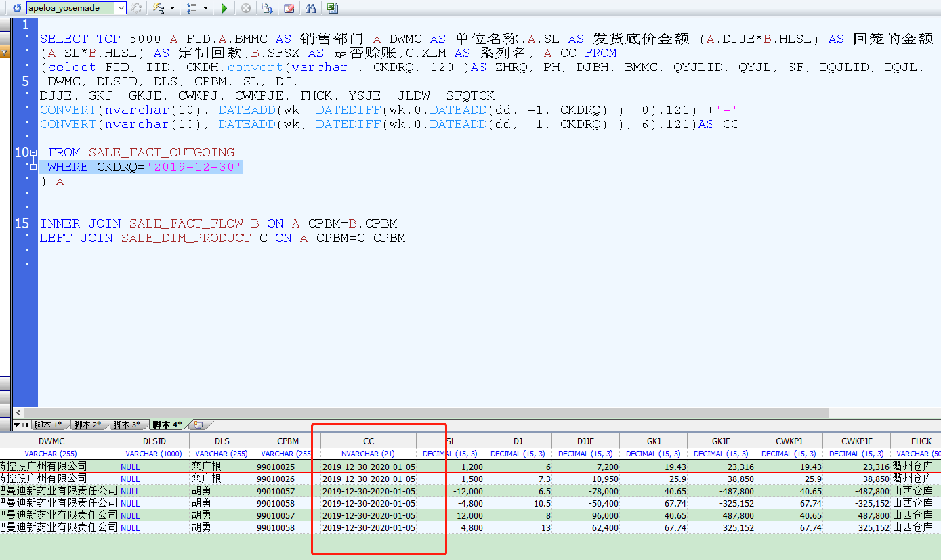Select the SL cell showing -4,800
The width and height of the screenshot is (941, 560).
pyautogui.click(x=451, y=503)
